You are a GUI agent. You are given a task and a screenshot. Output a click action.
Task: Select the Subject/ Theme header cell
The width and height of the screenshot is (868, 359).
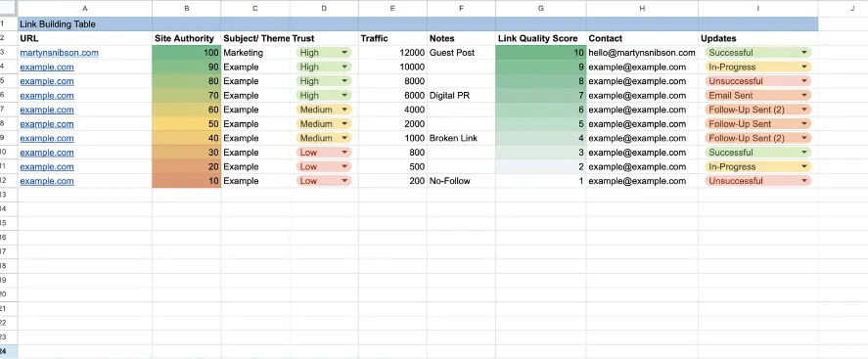pyautogui.click(x=255, y=38)
